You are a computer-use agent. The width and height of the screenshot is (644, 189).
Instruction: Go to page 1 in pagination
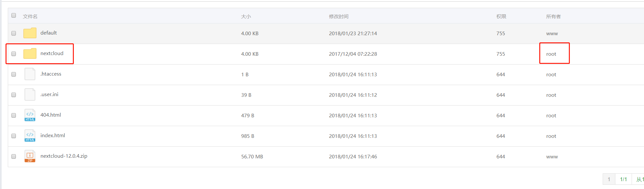point(609,179)
